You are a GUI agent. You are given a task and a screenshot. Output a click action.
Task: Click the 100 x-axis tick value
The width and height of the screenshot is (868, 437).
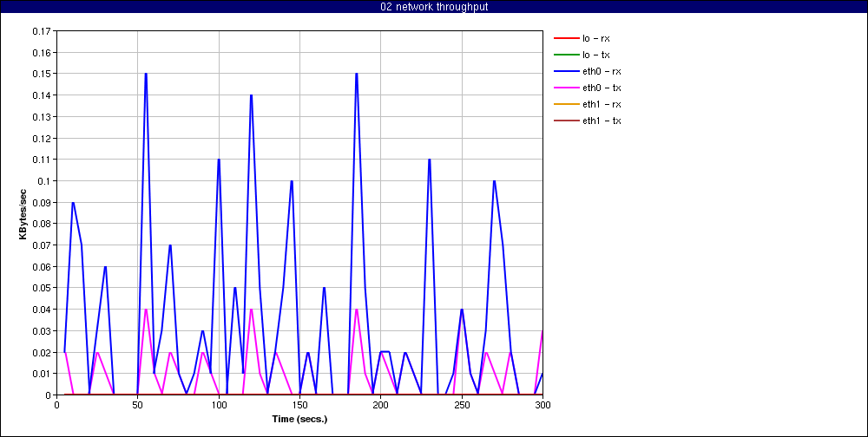(x=219, y=405)
